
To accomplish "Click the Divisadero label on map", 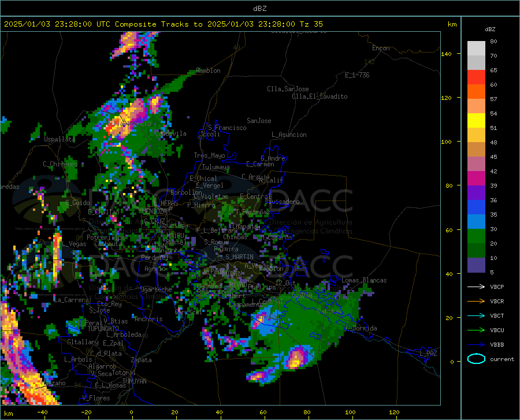I will (282, 202).
